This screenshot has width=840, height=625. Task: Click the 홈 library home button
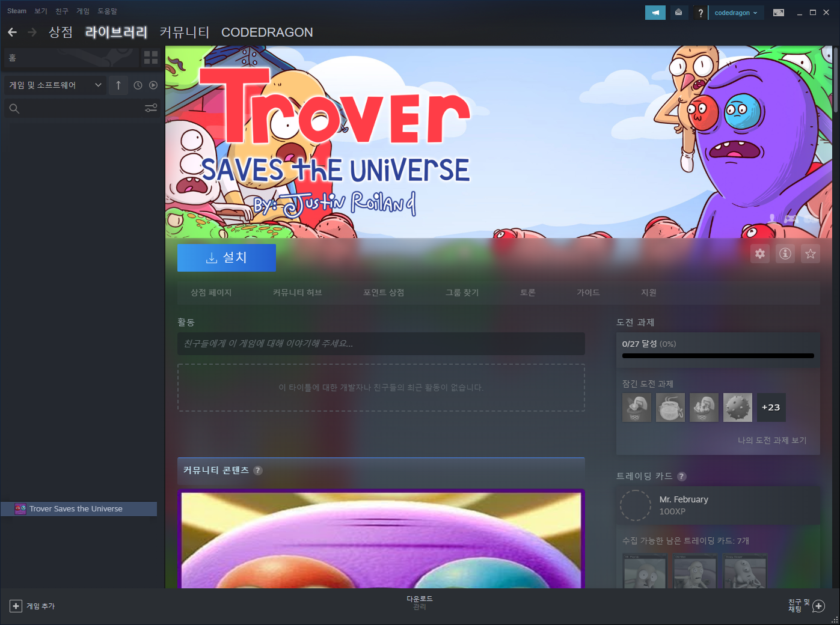(71, 58)
